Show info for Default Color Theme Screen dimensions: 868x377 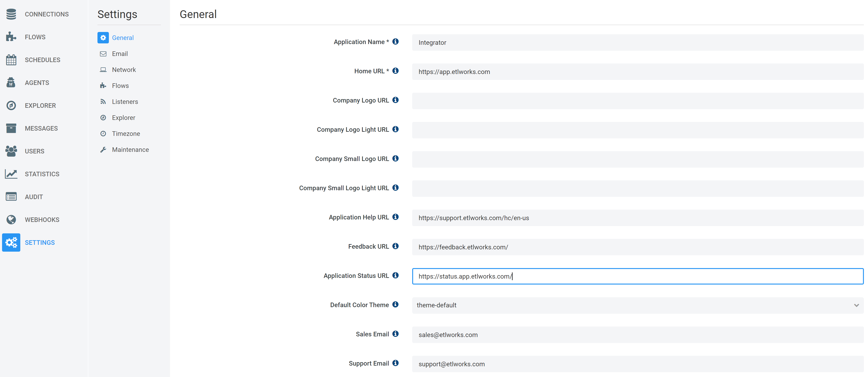(396, 305)
